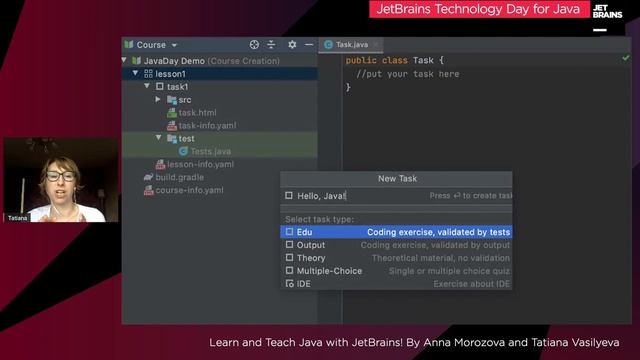The image size is (640, 360).
Task: Click the Output task type icon
Action: tap(289, 244)
